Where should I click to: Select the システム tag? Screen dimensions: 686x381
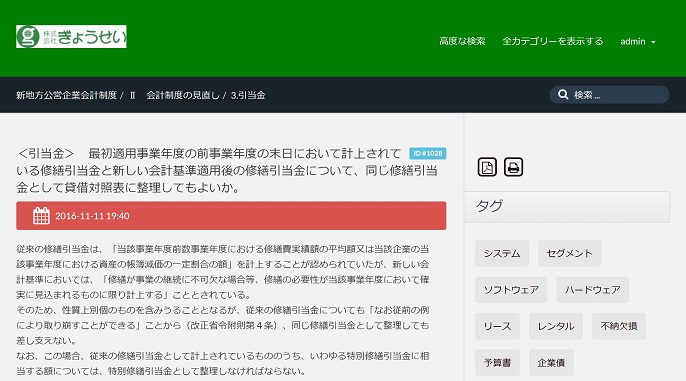coord(502,253)
